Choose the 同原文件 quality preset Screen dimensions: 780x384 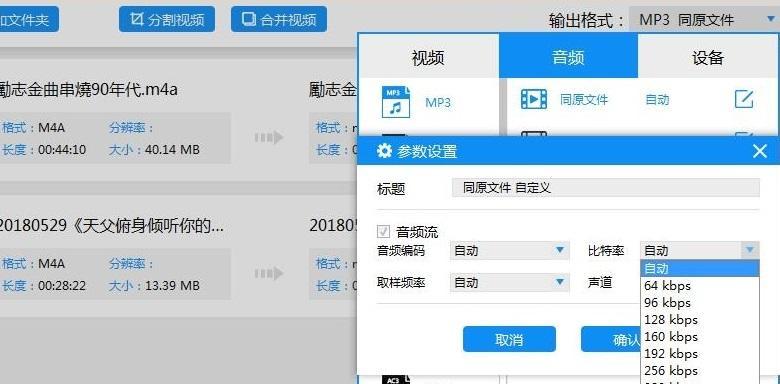584,99
